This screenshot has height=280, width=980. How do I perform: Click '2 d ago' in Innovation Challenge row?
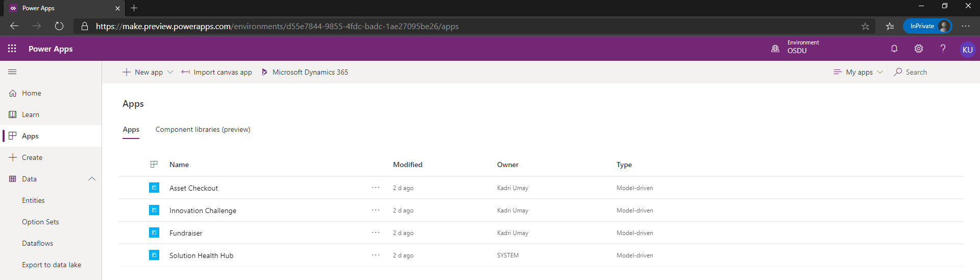click(x=403, y=211)
